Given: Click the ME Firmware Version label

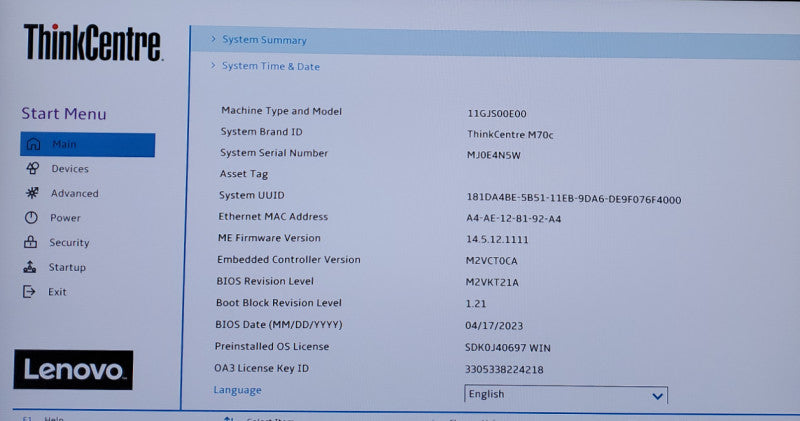Looking at the screenshot, I should tap(269, 238).
